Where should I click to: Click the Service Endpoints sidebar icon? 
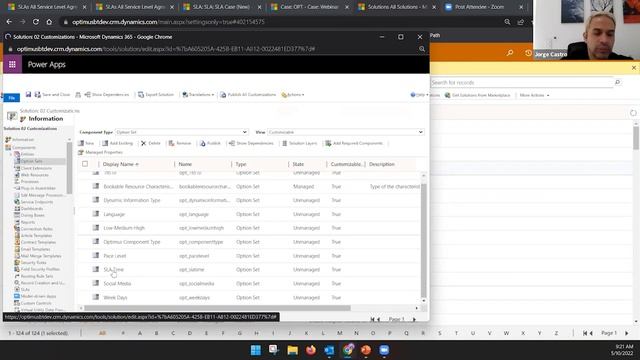(17, 202)
